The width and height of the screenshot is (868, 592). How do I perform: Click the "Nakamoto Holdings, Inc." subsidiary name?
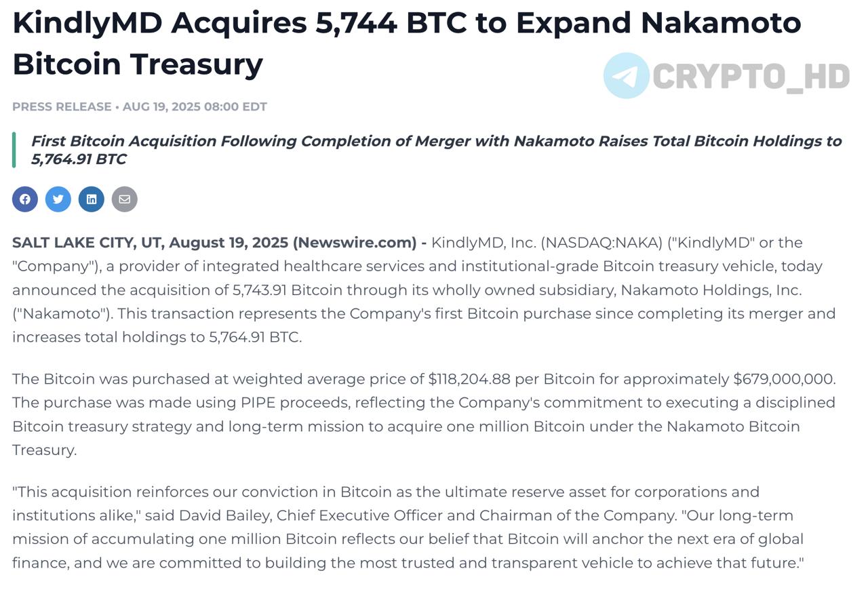click(711, 290)
